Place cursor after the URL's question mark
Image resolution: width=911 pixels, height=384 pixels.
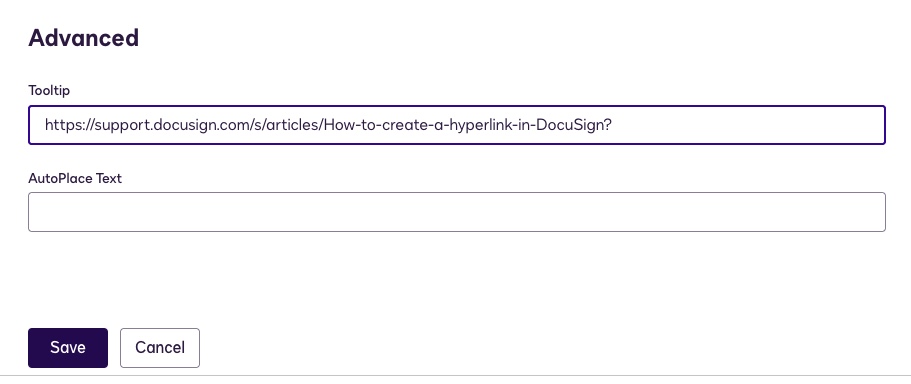613,125
